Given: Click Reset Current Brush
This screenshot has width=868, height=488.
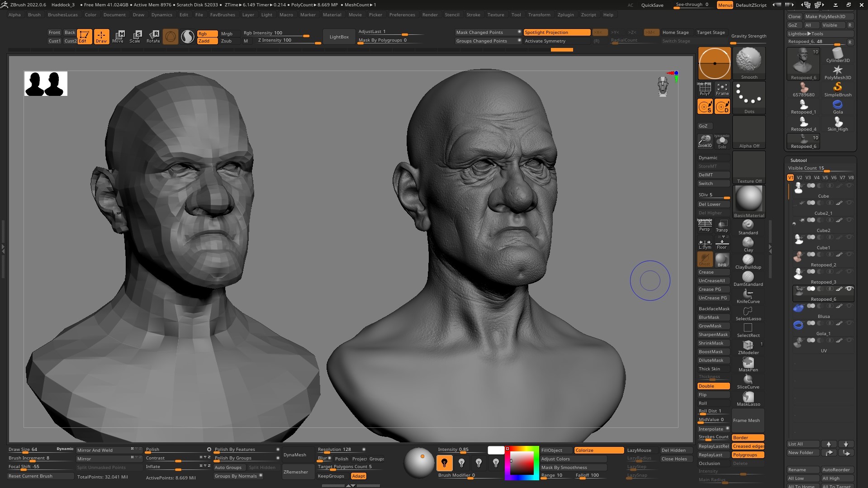Looking at the screenshot, I should (41, 476).
